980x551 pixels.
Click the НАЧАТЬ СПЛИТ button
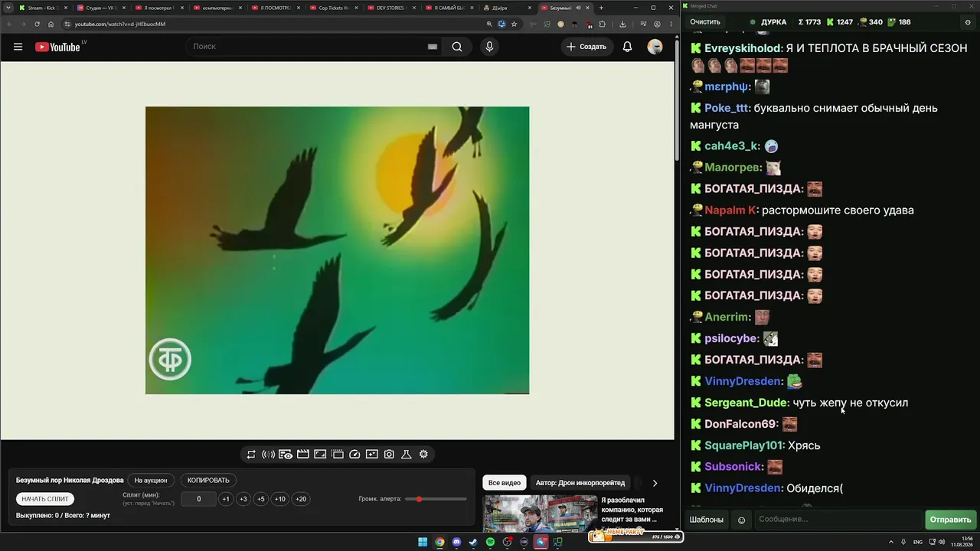click(45, 499)
